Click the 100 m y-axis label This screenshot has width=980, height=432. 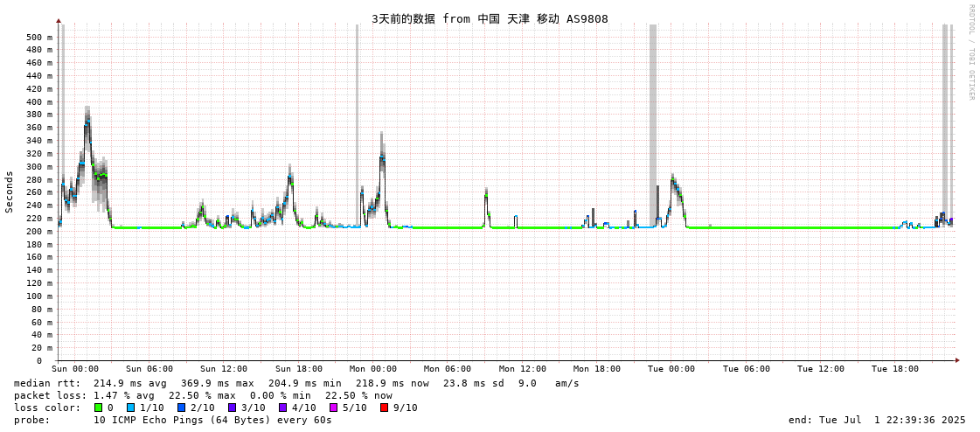point(38,296)
